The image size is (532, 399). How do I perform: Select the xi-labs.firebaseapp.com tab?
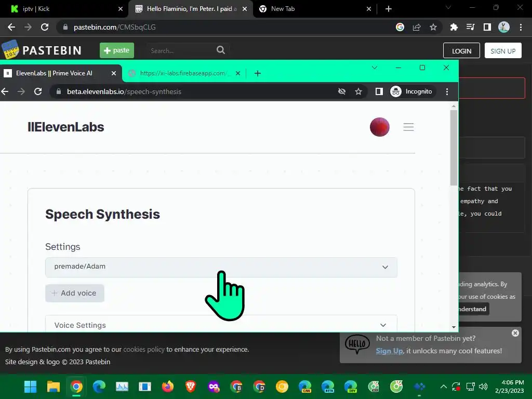click(x=183, y=73)
